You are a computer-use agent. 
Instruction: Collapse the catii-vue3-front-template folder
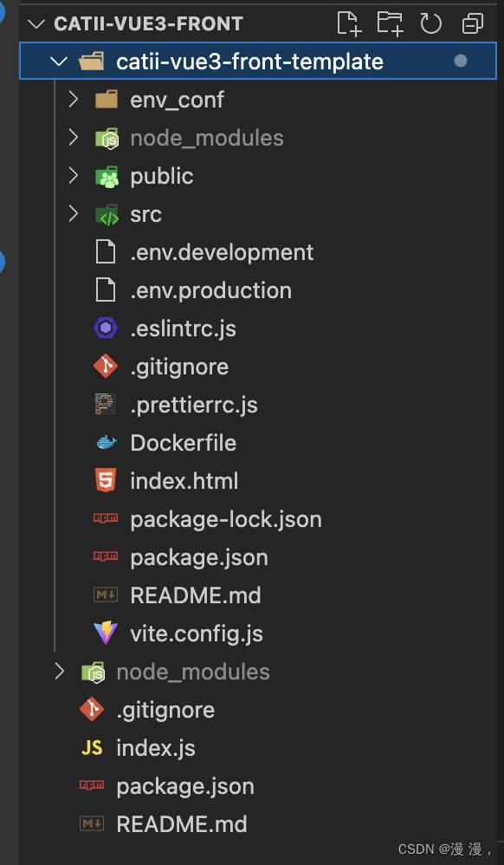59,61
